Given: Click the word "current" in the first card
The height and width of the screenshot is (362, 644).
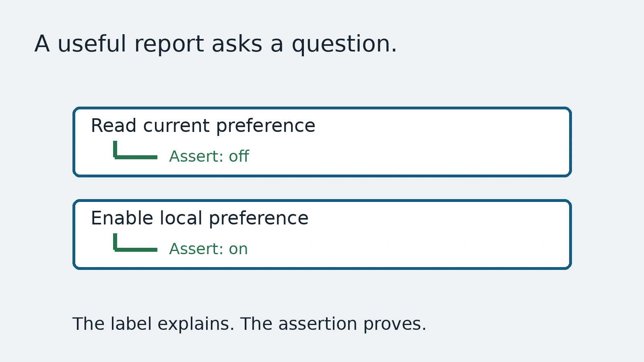Looking at the screenshot, I should pos(176,126).
